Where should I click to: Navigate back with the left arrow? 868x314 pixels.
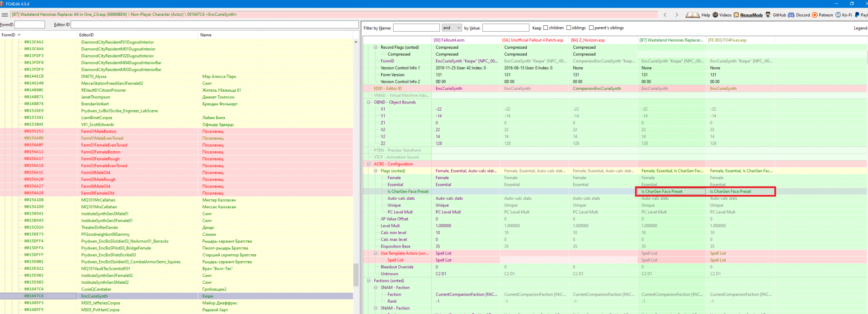(x=665, y=15)
